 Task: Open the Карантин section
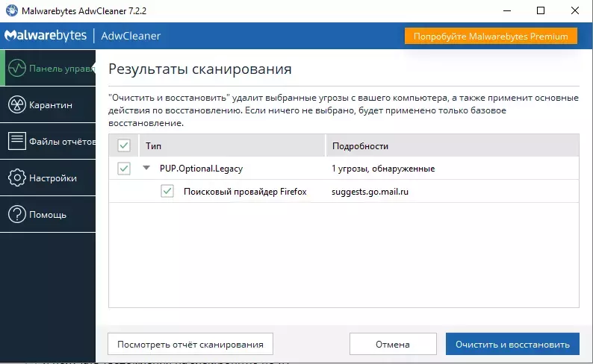pos(48,104)
